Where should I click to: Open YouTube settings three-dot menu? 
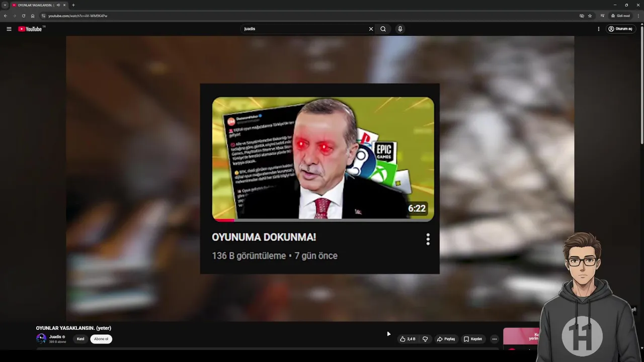point(599,29)
